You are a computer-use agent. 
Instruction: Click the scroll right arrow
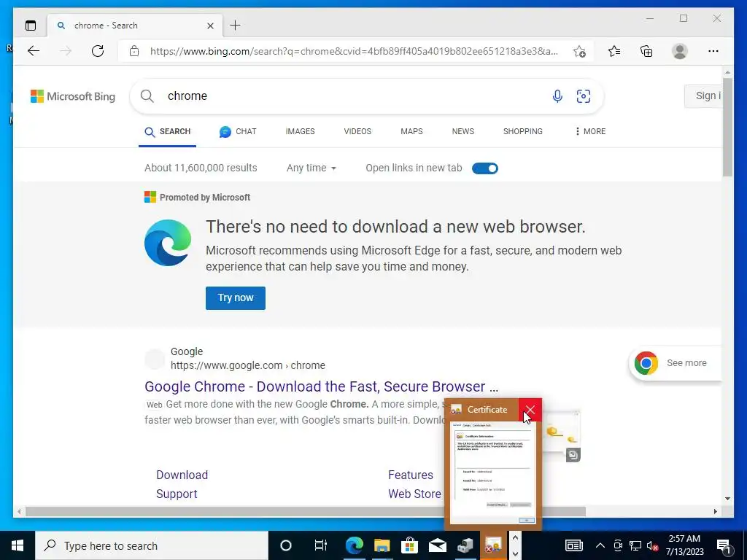pyautogui.click(x=716, y=511)
